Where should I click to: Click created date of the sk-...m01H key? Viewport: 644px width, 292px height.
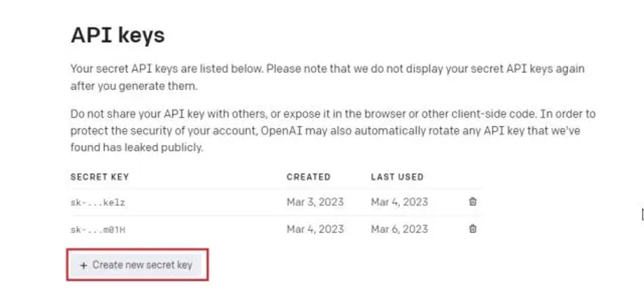coord(315,229)
